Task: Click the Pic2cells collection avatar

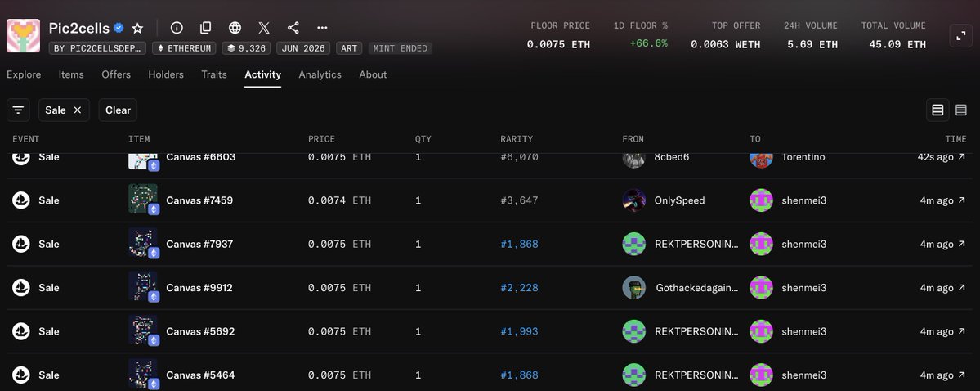Action: [23, 36]
